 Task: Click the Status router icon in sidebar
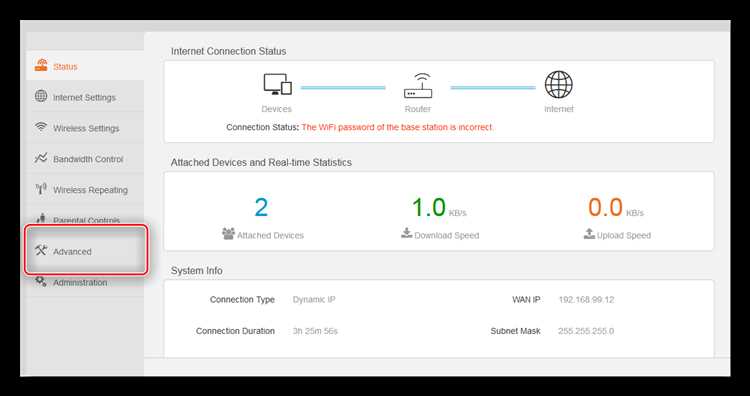click(41, 66)
